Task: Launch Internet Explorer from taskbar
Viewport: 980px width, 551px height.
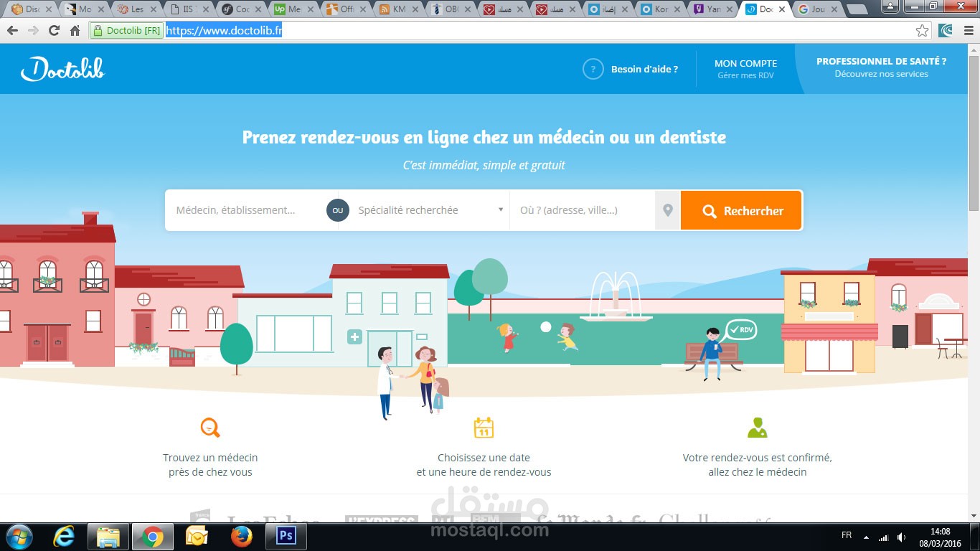Action: [x=64, y=537]
